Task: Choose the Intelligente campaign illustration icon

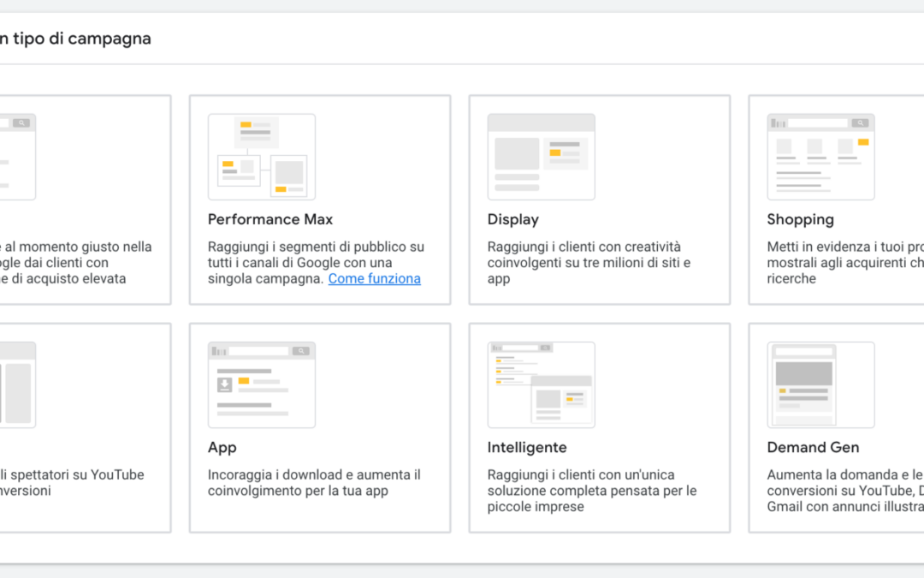Action: click(541, 384)
